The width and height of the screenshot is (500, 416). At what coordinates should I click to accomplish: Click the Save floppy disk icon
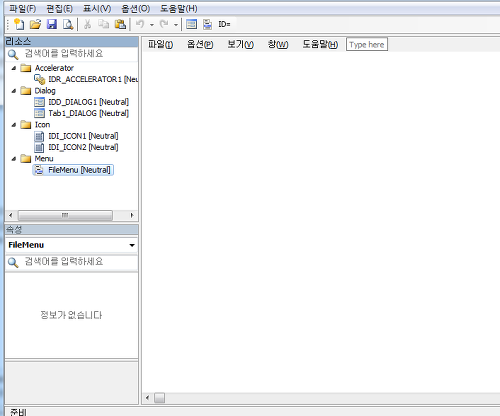pos(52,24)
